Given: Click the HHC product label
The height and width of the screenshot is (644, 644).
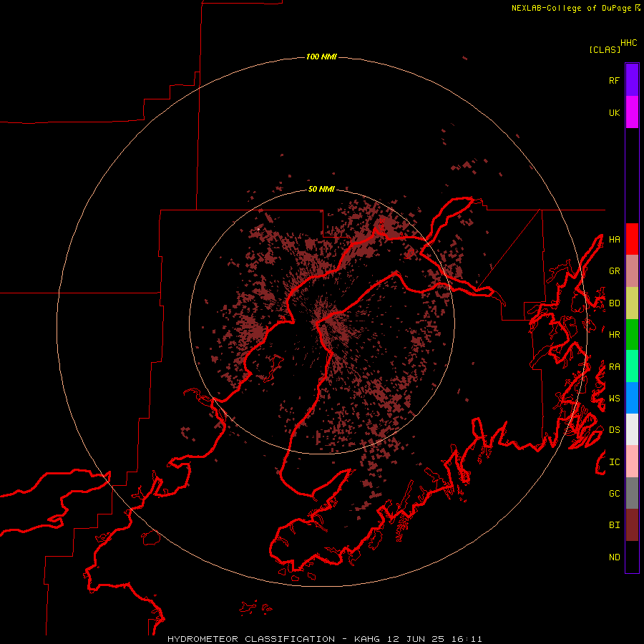Looking at the screenshot, I should point(629,43).
